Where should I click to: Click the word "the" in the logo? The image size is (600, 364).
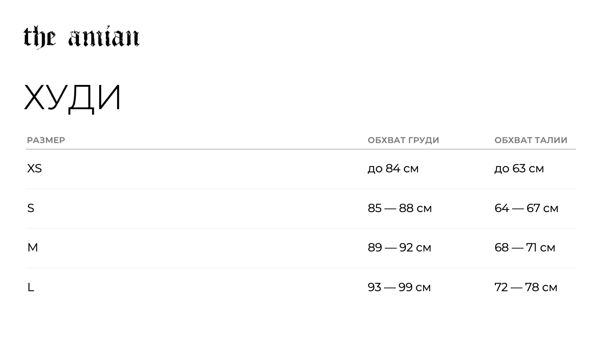pyautogui.click(x=39, y=37)
